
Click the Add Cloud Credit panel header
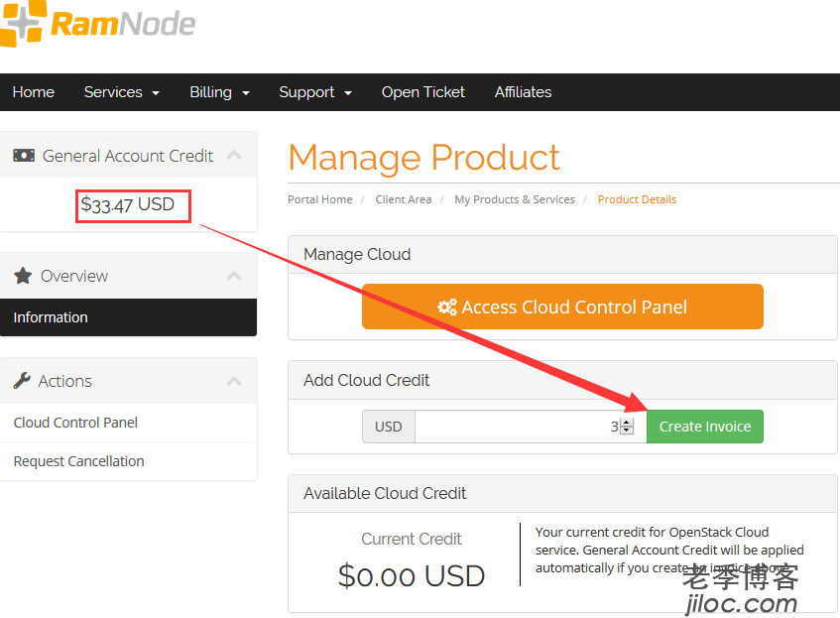[562, 381]
